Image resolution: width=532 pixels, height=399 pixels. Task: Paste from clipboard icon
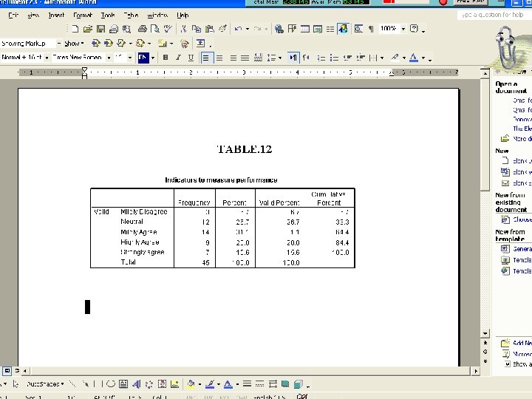click(209, 29)
